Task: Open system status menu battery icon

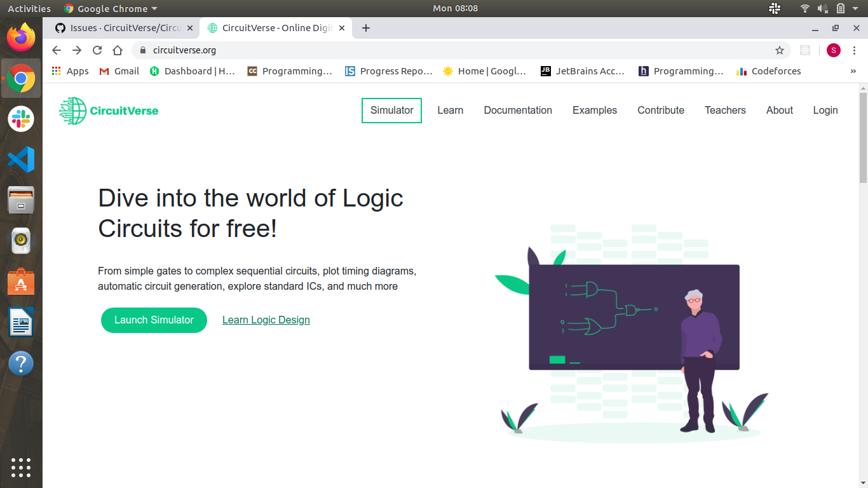Action: 841,8
